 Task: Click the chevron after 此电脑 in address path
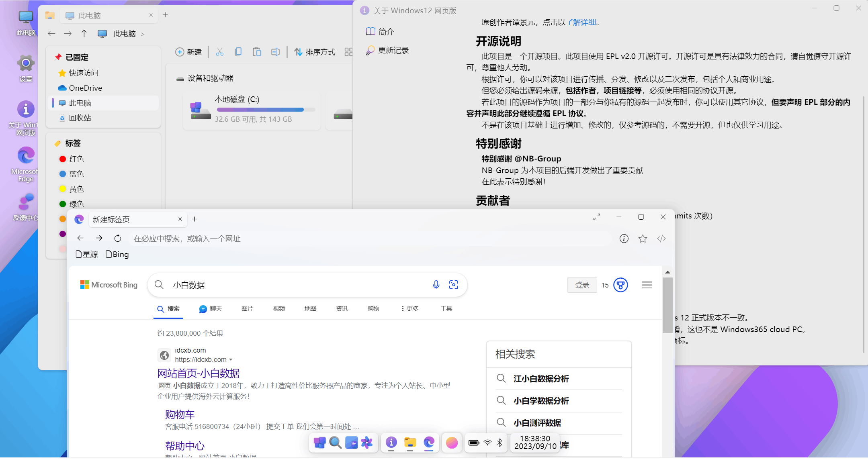(143, 34)
